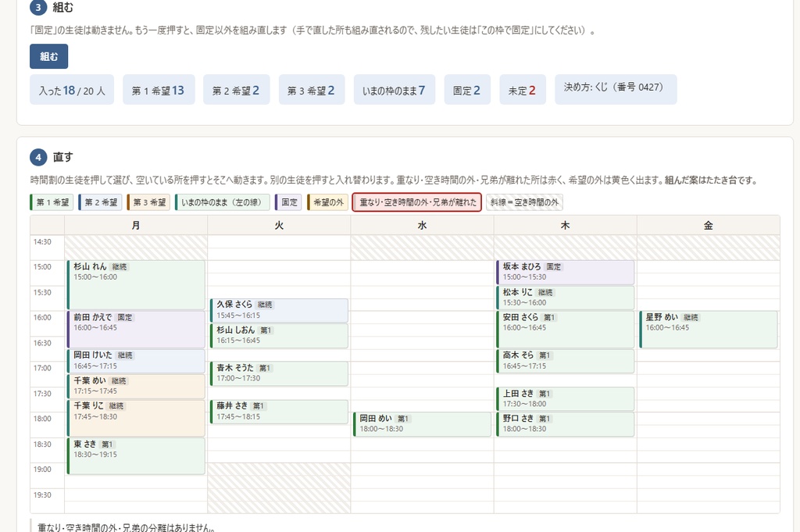The height and width of the screenshot is (532, 800).
Task: Click the 15:00 time label
Action: (x=42, y=266)
